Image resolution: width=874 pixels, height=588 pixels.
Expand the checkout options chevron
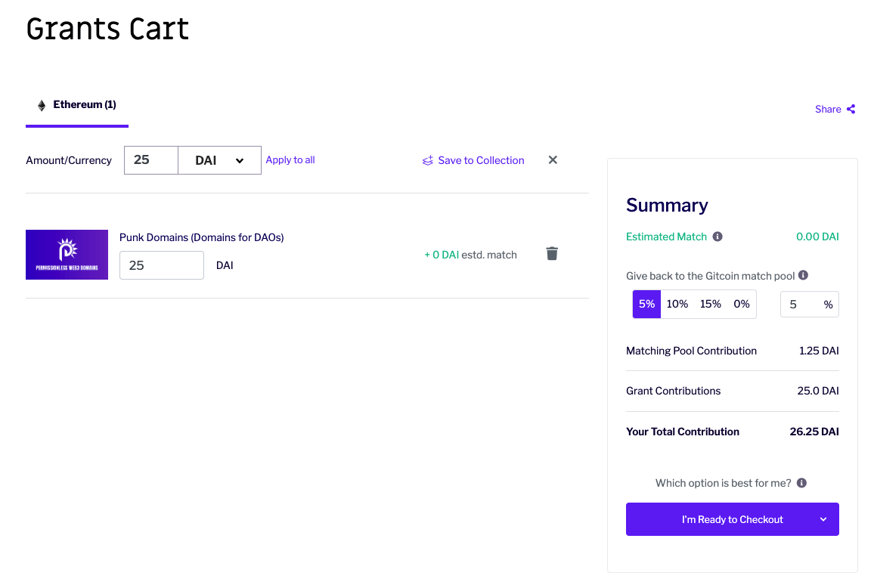click(823, 519)
